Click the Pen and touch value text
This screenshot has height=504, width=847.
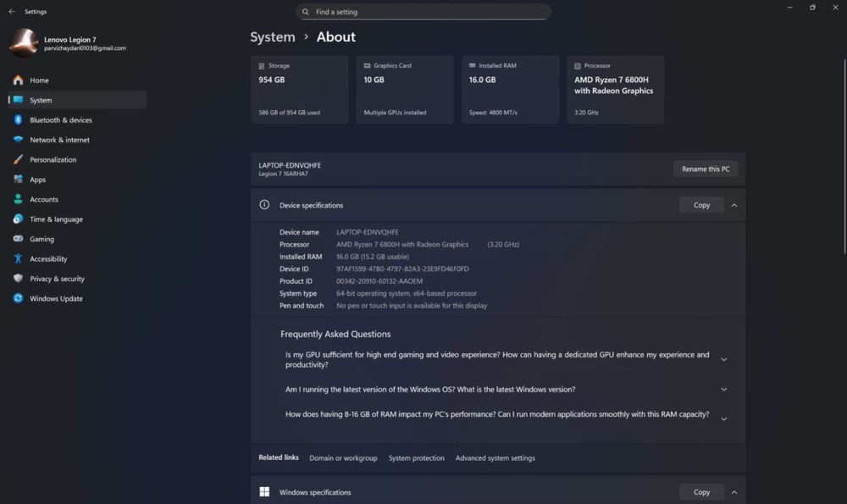coord(412,306)
